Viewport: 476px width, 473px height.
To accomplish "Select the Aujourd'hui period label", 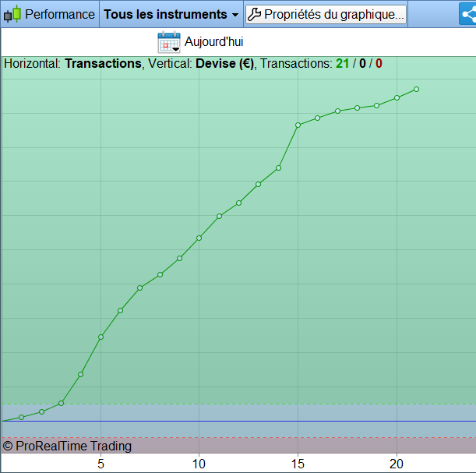I will click(x=213, y=41).
